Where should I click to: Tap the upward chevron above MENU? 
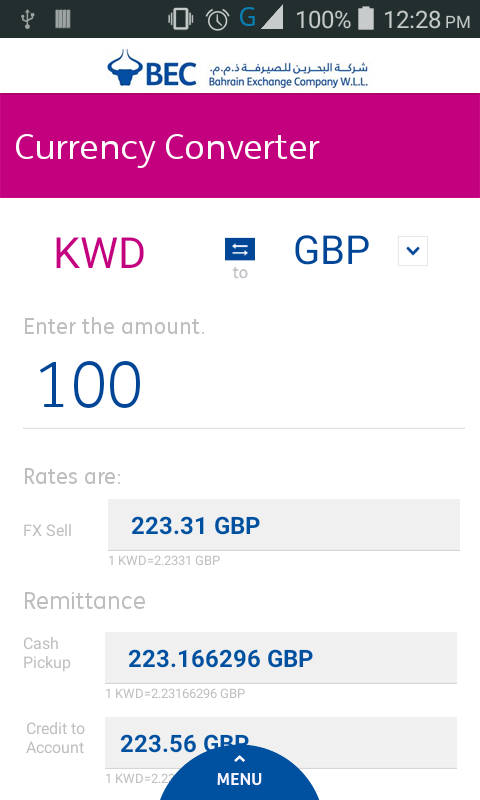coord(239,759)
